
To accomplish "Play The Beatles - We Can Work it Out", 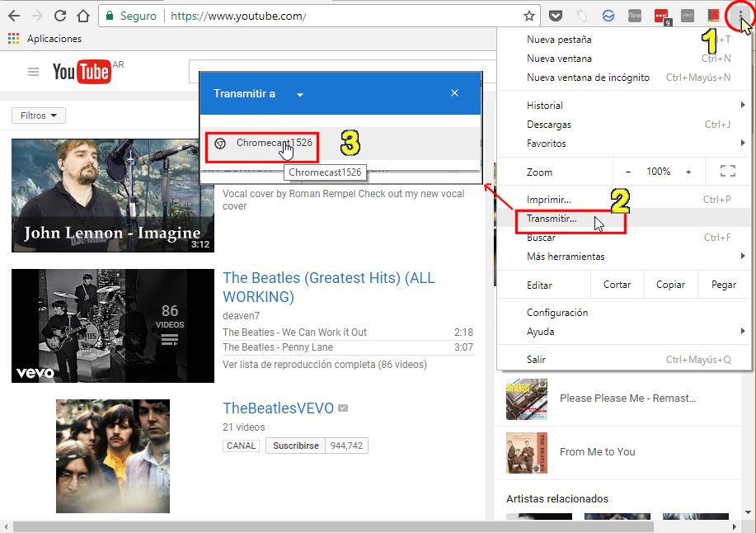I will tap(294, 333).
